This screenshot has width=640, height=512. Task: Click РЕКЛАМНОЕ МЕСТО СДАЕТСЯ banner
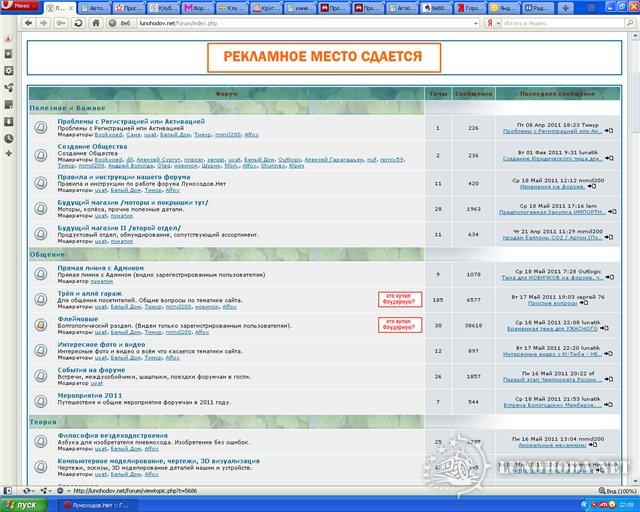(x=324, y=58)
